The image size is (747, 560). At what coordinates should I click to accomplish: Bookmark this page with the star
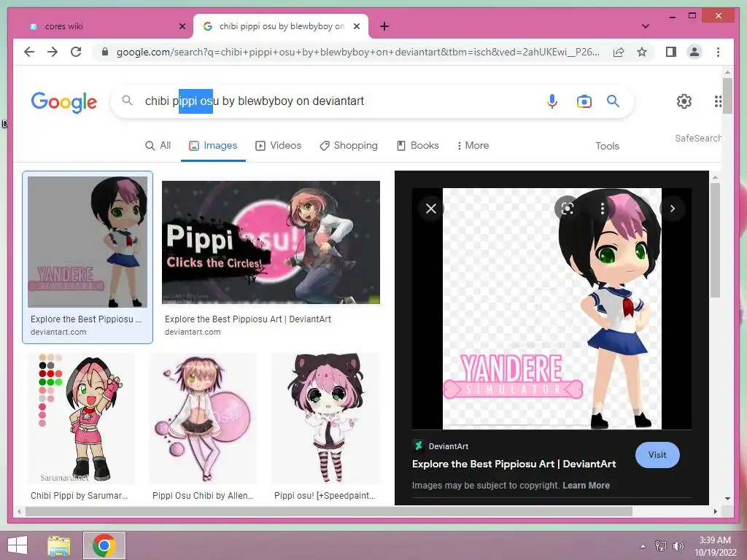click(642, 52)
